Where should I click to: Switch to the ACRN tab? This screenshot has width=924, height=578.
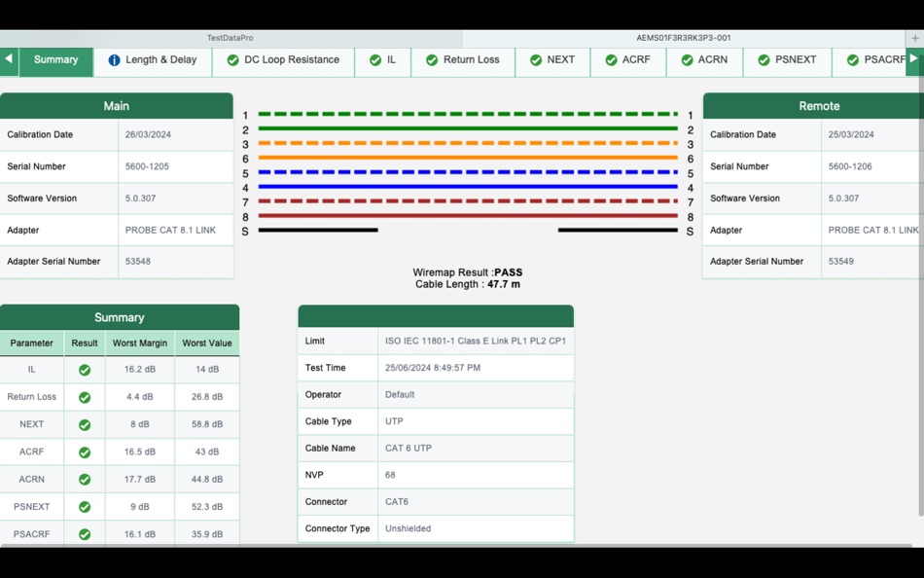705,61
